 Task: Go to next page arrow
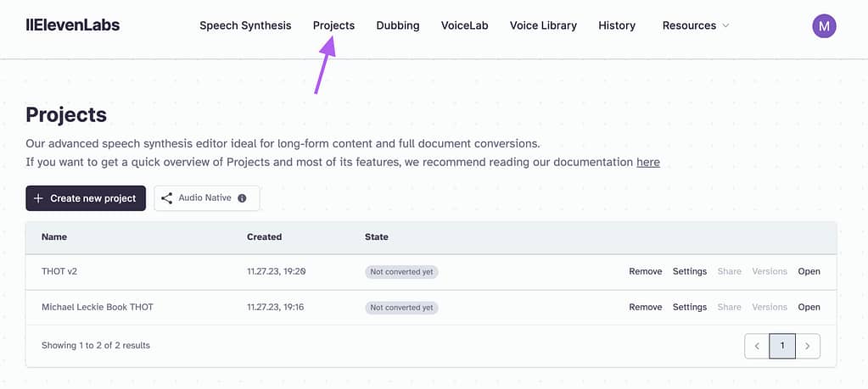808,346
